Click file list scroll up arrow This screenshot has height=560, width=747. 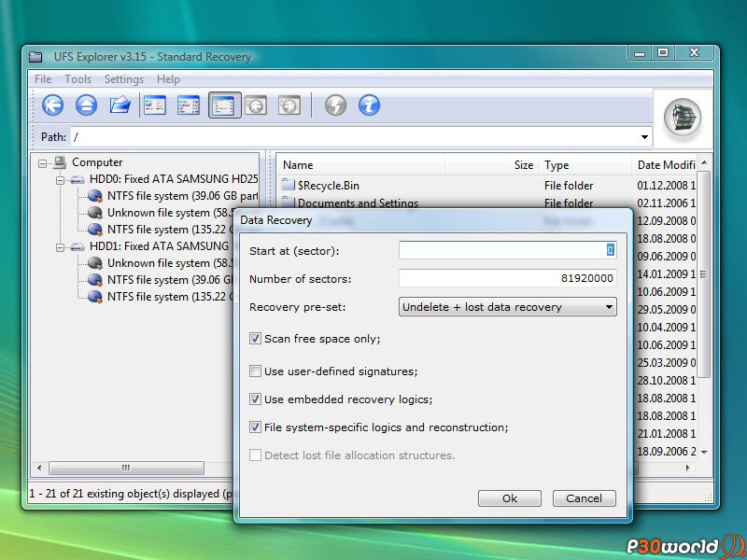pyautogui.click(x=704, y=162)
